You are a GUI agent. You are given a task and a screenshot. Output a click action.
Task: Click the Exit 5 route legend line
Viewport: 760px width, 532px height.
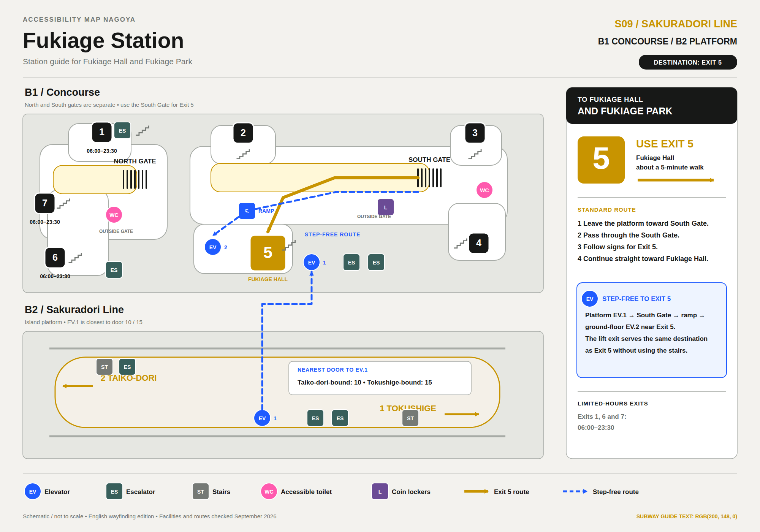tap(477, 491)
